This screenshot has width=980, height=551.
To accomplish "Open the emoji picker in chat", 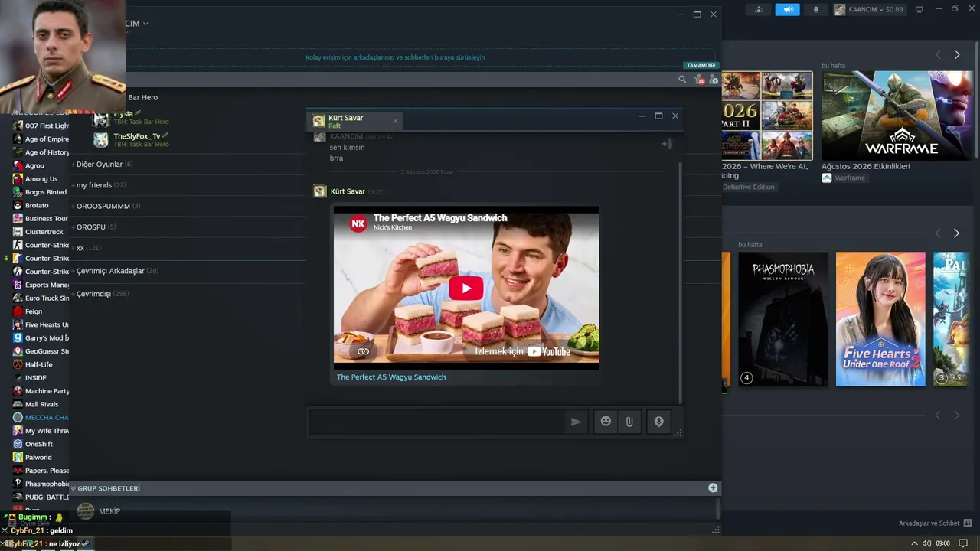I will [x=606, y=422].
